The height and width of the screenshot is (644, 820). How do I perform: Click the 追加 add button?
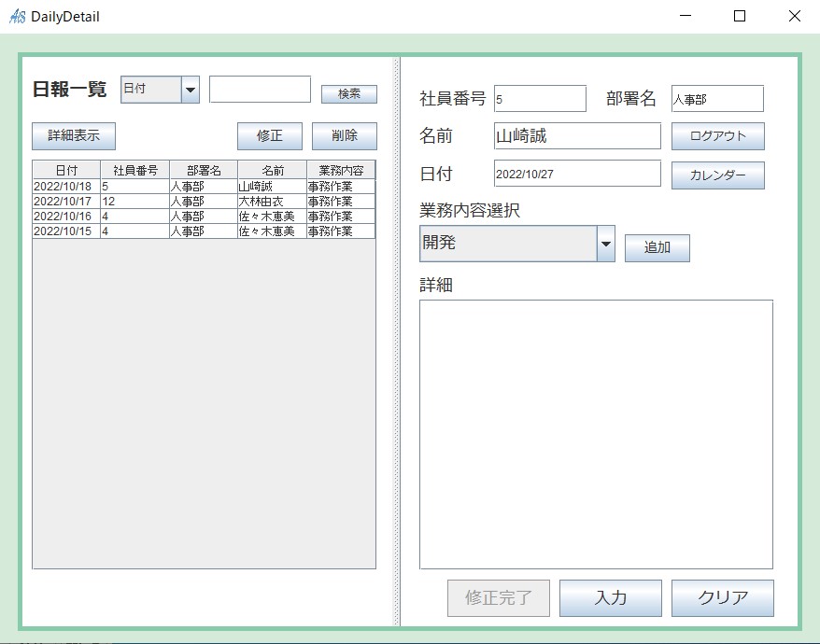coord(657,248)
